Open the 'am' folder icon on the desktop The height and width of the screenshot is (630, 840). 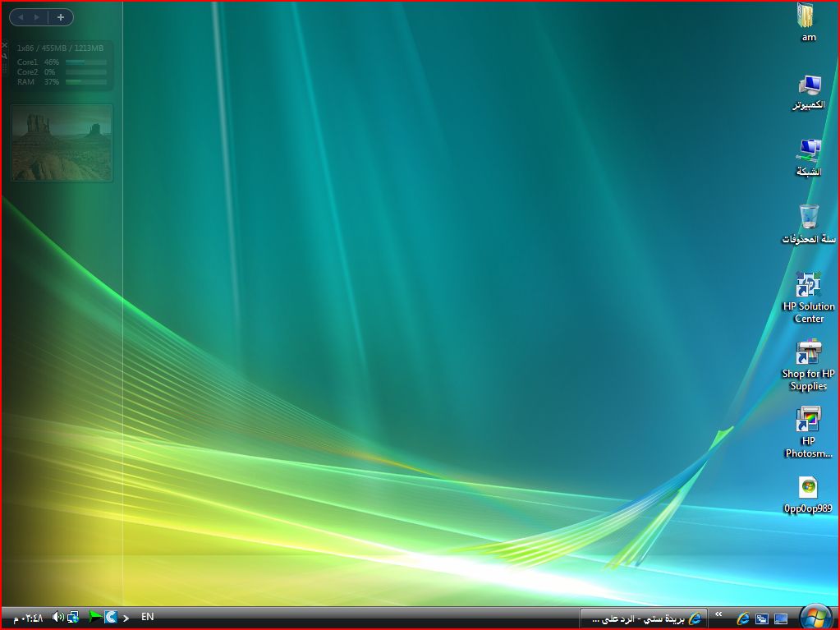807,21
